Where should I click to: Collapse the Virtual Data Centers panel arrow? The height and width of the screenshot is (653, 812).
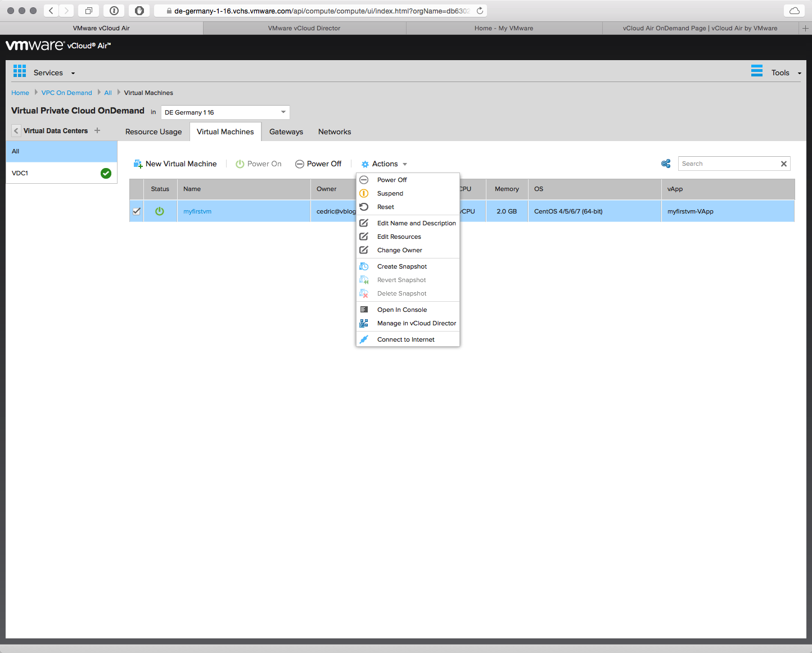coord(16,130)
